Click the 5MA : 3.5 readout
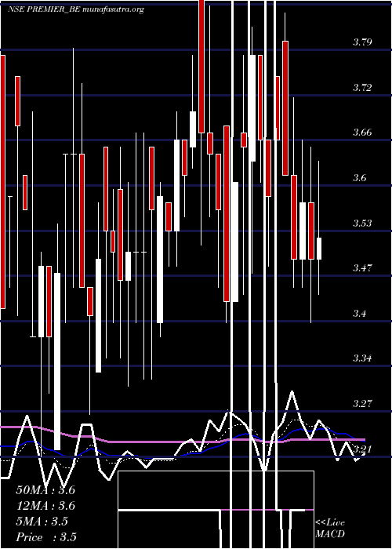This screenshot has width=392, height=549. (42, 522)
